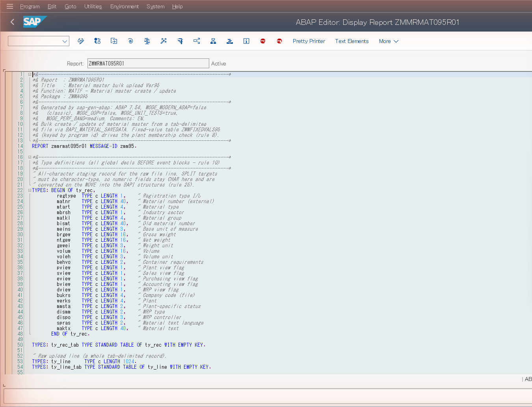The width and height of the screenshot is (532, 407).
Task: Click the Activate magic wand icon
Action: [x=164, y=41]
